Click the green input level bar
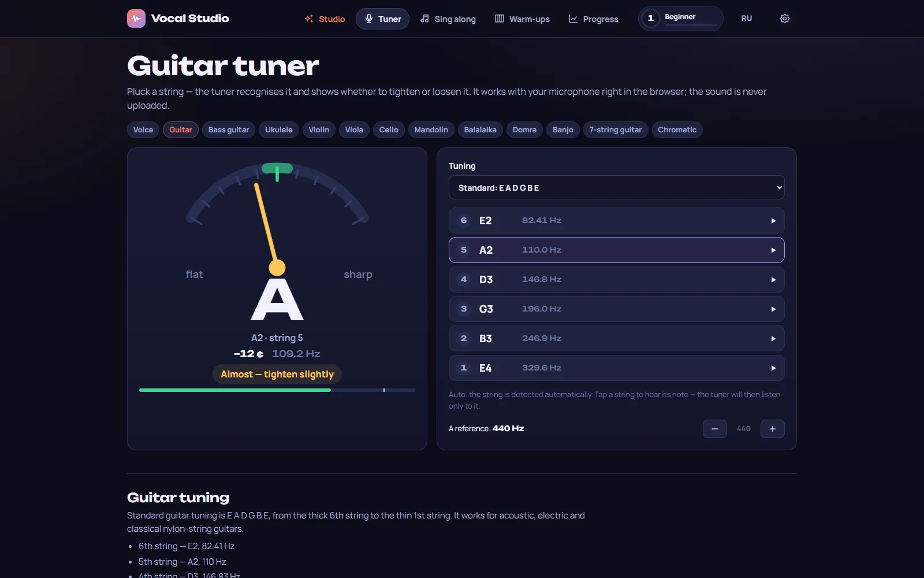This screenshot has height=578, width=924. click(235, 390)
